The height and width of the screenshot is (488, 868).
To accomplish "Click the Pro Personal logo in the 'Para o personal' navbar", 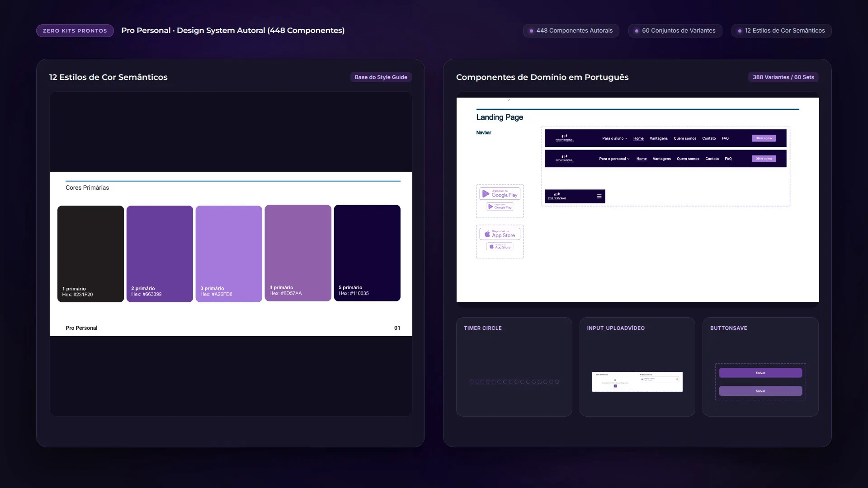I will click(x=565, y=158).
